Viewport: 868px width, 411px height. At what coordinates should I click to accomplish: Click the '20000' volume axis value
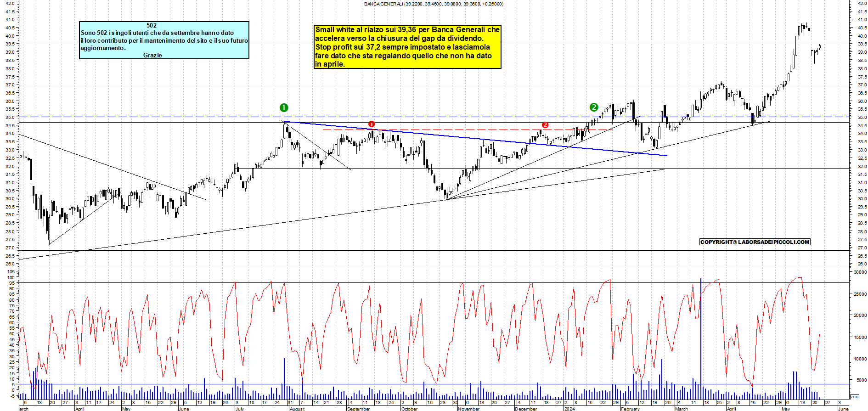(x=860, y=315)
